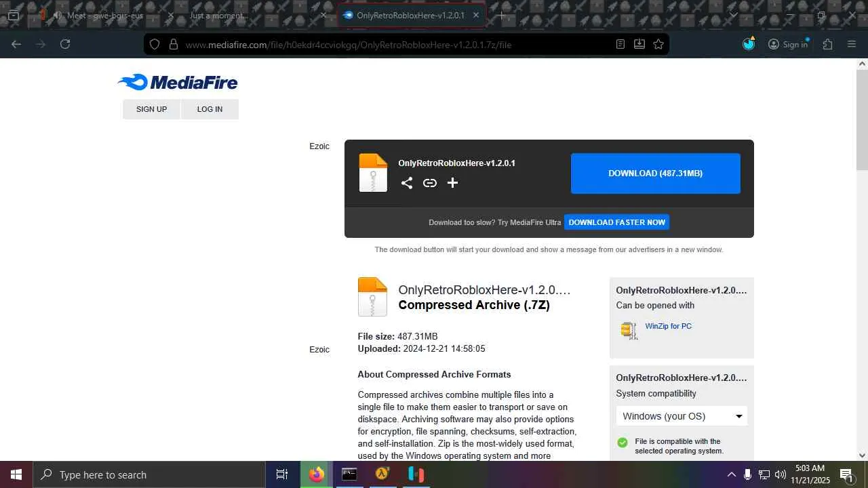
Task: Open a new tab with the plus button
Action: pos(501,15)
